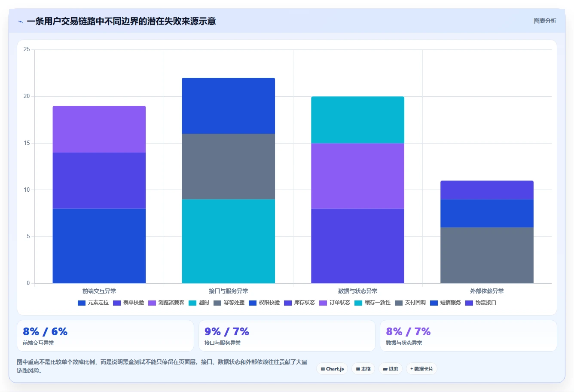
Task: Click the Chart.js chip button
Action: 332,369
